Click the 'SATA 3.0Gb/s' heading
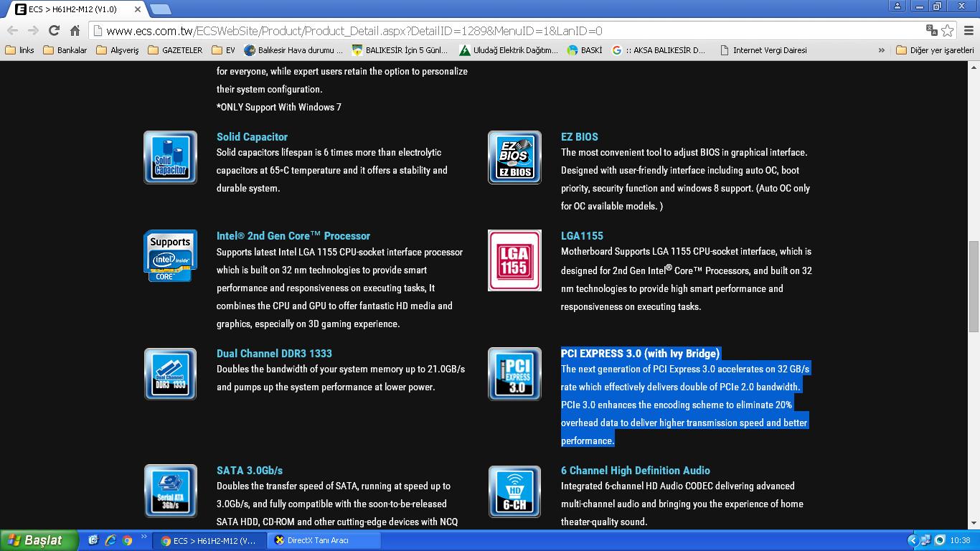The width and height of the screenshot is (980, 551). tap(250, 470)
